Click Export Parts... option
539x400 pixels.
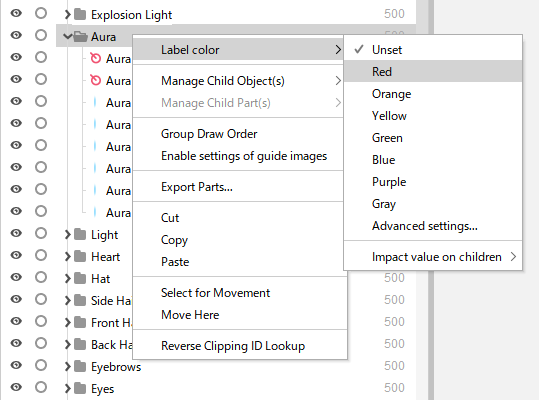coord(197,187)
